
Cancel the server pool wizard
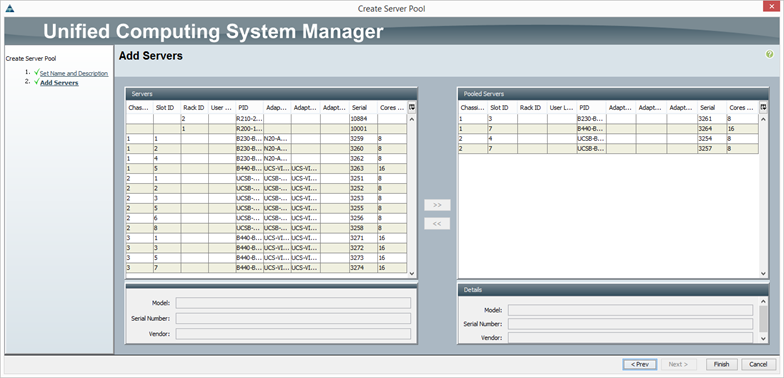[x=758, y=364]
